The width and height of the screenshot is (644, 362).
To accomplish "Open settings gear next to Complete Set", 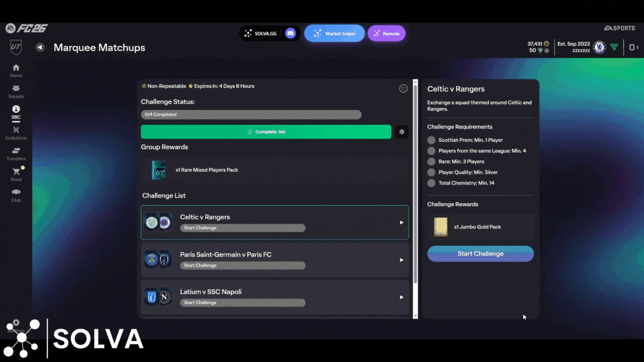I will (x=401, y=132).
